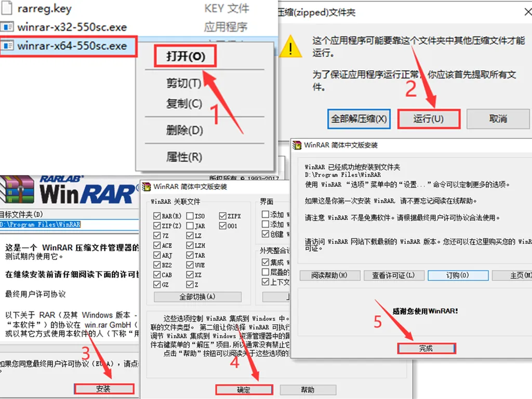Toggle the 001 association checkbox
Screen dimensions: 532x399
(222, 225)
